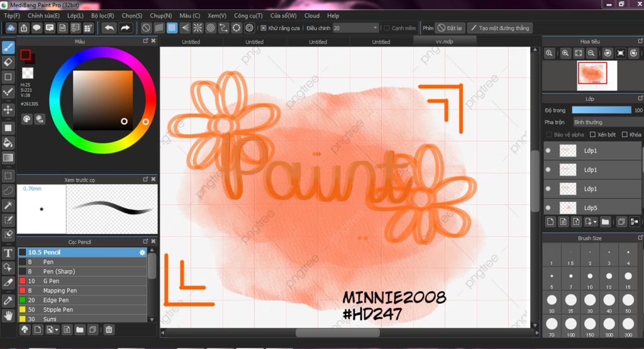Switch to the vv.mdp tab
This screenshot has width=644, height=349.
tap(445, 42)
